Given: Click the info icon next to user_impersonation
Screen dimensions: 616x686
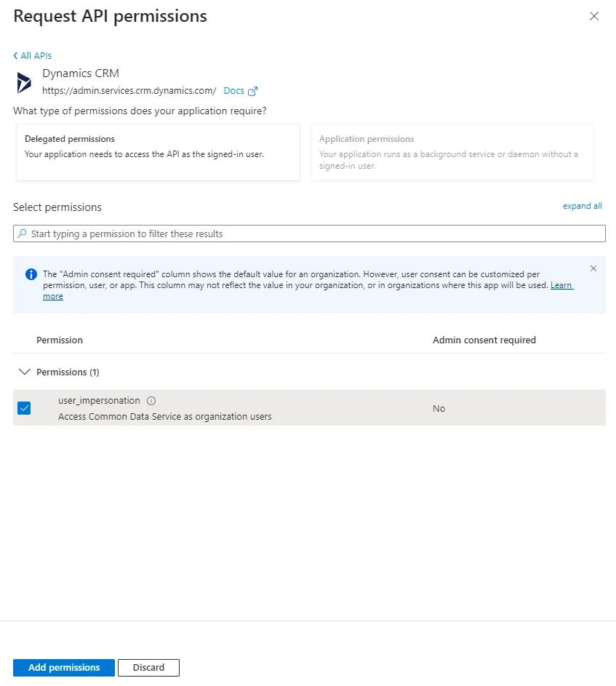Looking at the screenshot, I should pos(151,401).
